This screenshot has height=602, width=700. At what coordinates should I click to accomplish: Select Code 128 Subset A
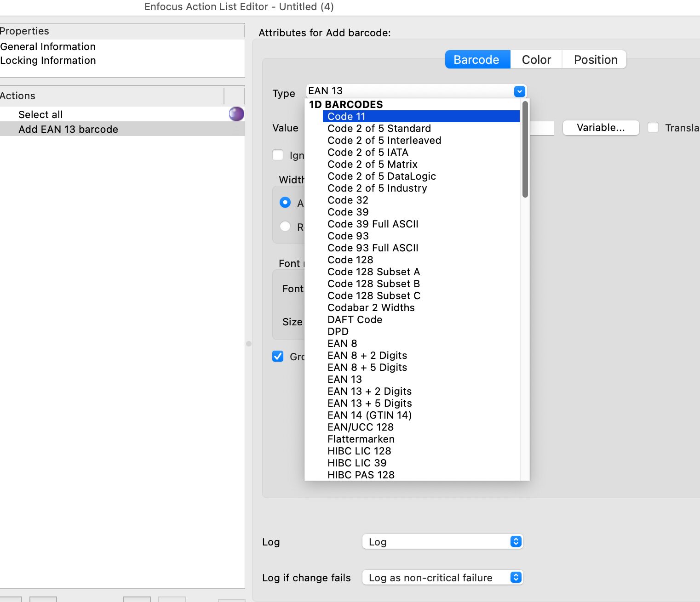coord(373,272)
